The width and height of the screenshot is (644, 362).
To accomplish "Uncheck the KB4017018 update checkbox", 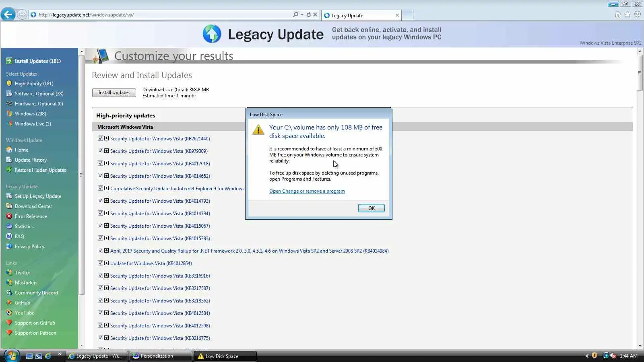I will tap(100, 163).
